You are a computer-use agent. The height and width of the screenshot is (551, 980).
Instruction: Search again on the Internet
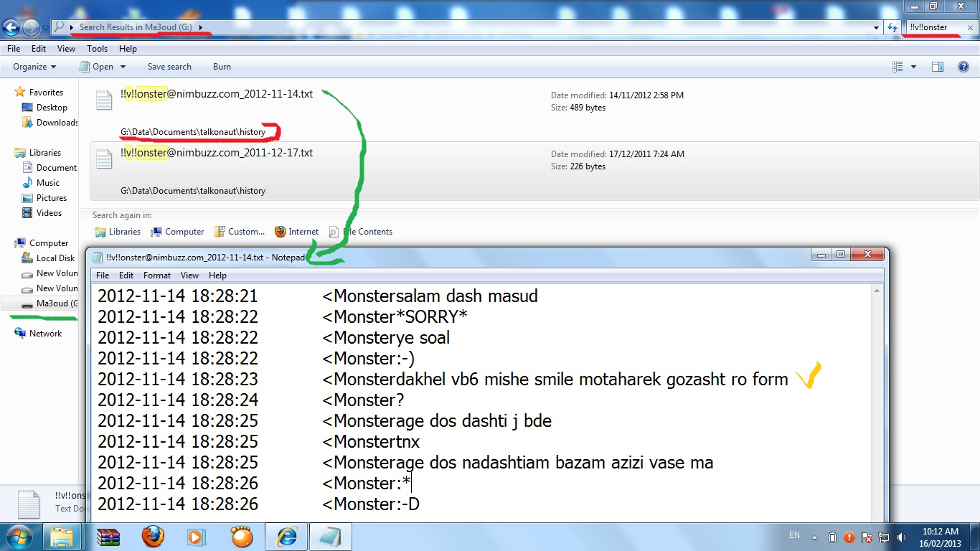pyautogui.click(x=297, y=232)
